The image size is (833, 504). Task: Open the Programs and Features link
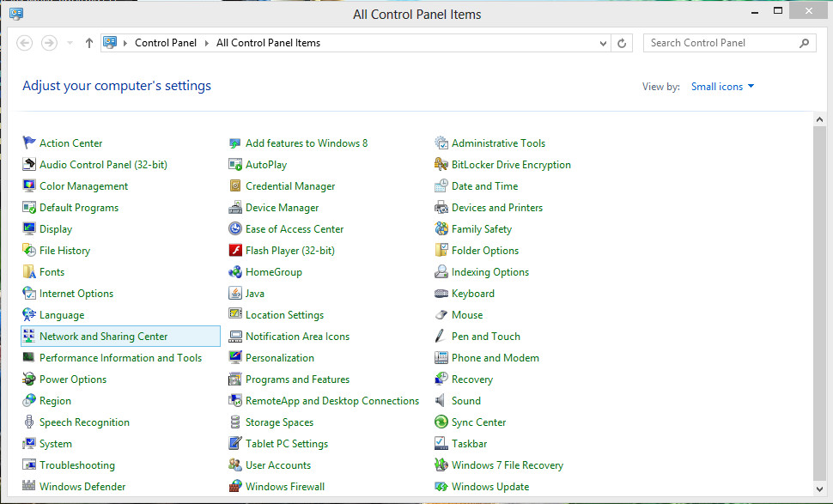coord(297,380)
